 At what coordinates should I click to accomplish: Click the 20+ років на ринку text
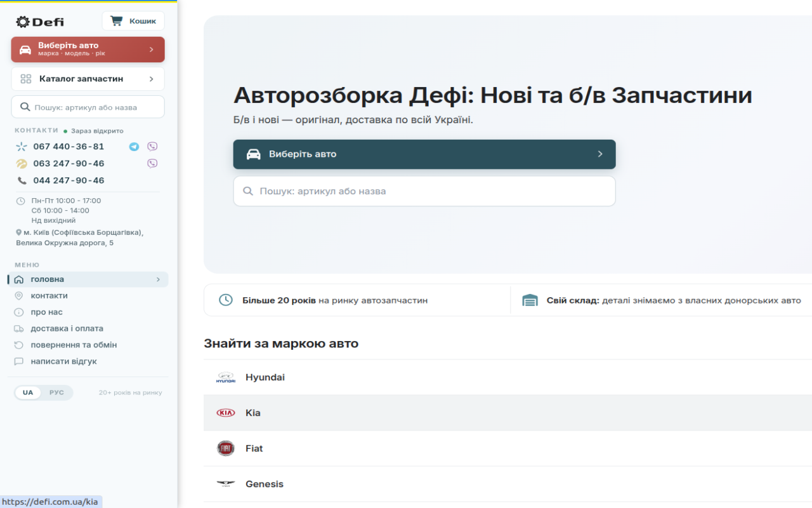[130, 393]
